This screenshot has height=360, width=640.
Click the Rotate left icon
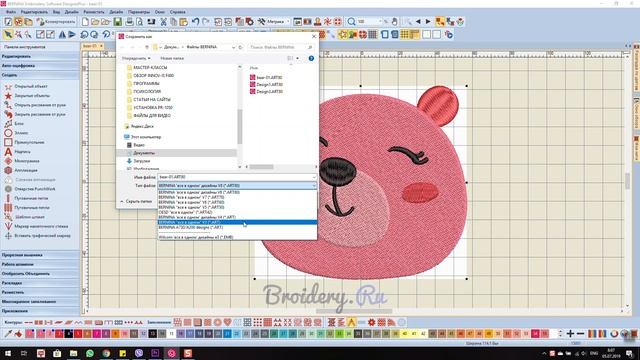(x=84, y=35)
